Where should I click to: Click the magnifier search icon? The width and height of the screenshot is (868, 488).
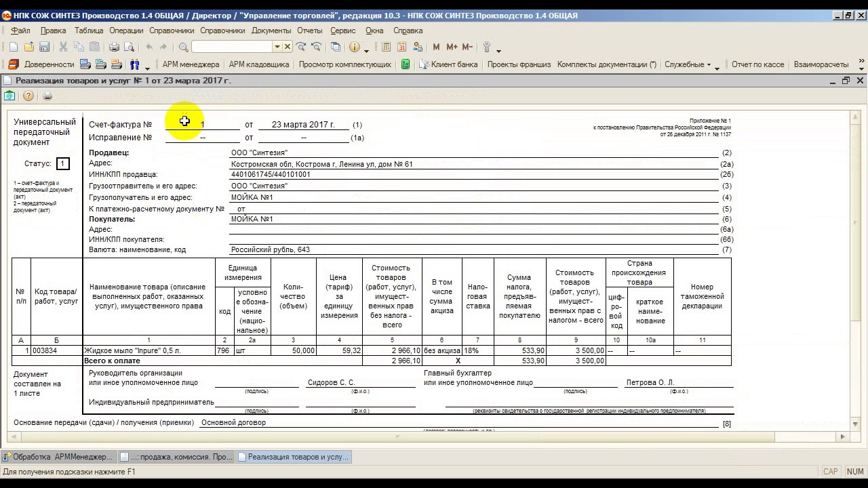183,47
